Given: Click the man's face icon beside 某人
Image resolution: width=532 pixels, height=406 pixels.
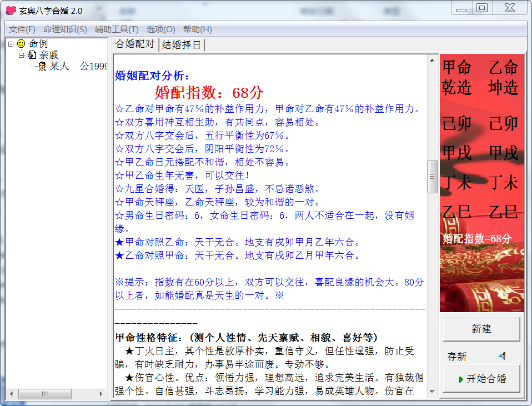Looking at the screenshot, I should (42, 66).
